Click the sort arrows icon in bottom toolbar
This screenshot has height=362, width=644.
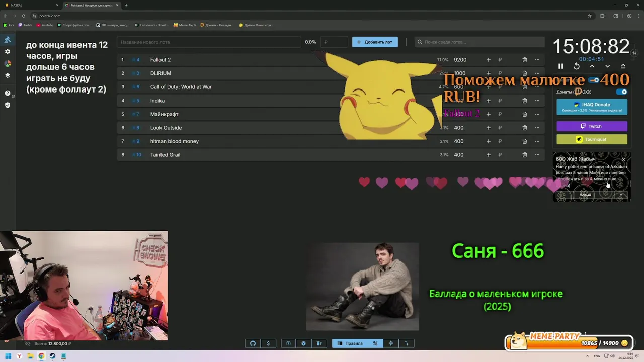407,343
